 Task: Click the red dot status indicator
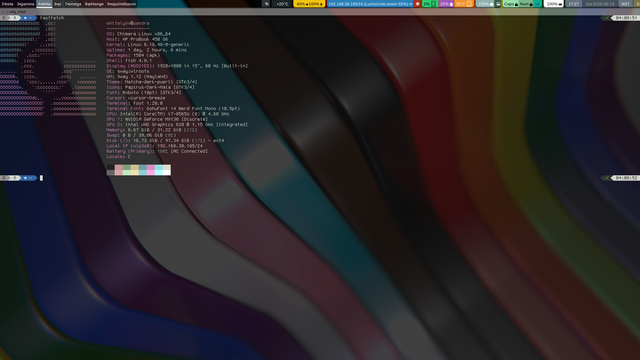click(x=417, y=4)
